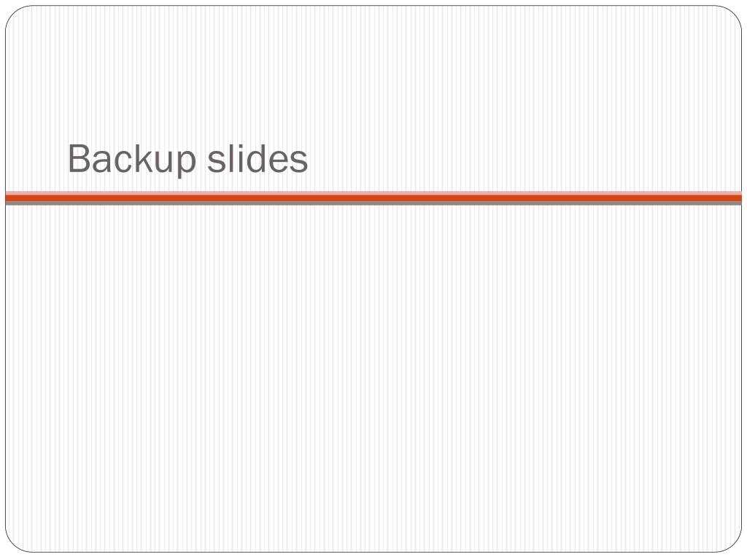
Task: Click the slide's bottom-right rounded corner
Action: coord(732,543)
